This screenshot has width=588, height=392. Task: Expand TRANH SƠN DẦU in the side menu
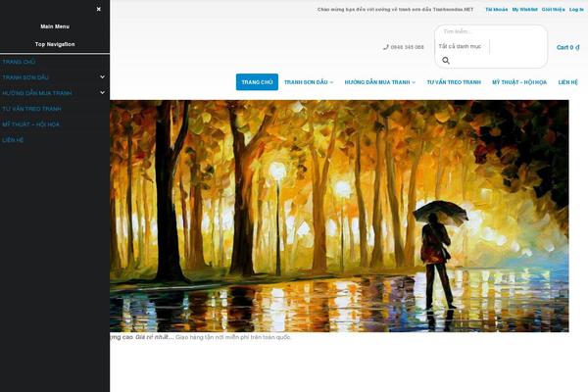[102, 76]
